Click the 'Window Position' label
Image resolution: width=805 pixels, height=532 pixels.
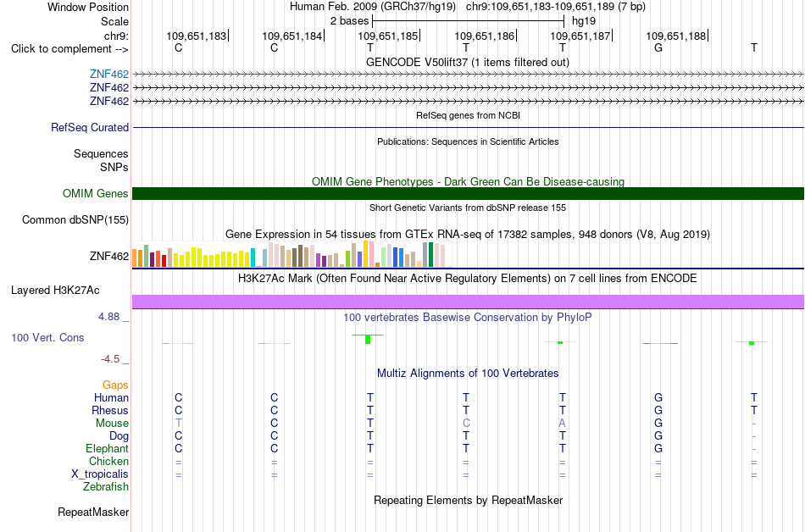(x=88, y=7)
